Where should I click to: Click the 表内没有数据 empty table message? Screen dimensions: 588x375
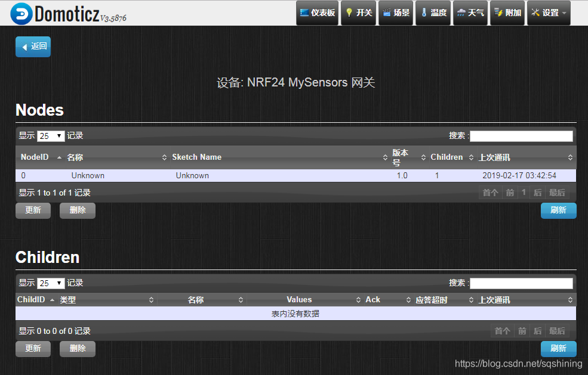[295, 314]
